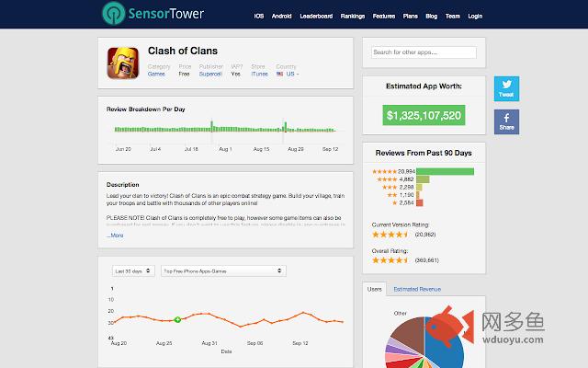
Task: Open the Clash of Clans app icon
Action: click(x=123, y=63)
